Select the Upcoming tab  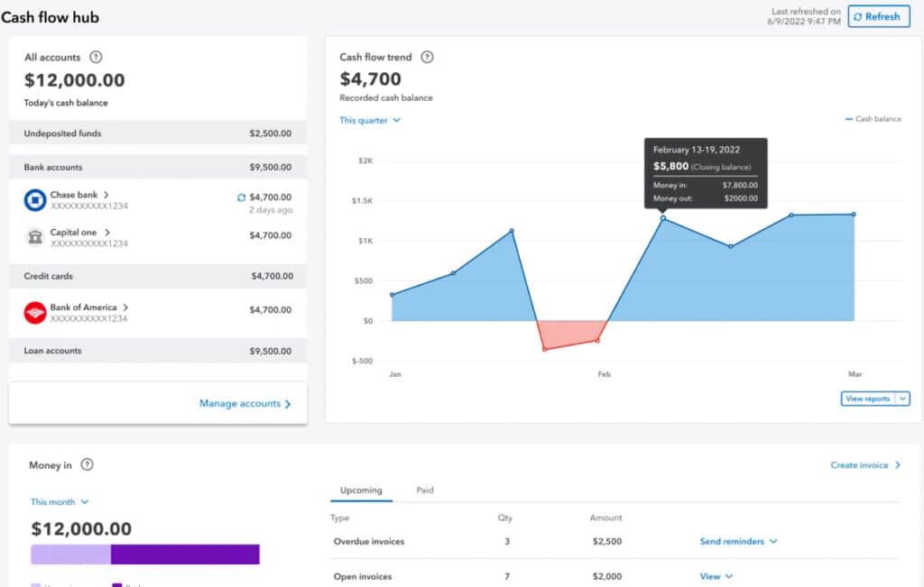[x=361, y=491]
